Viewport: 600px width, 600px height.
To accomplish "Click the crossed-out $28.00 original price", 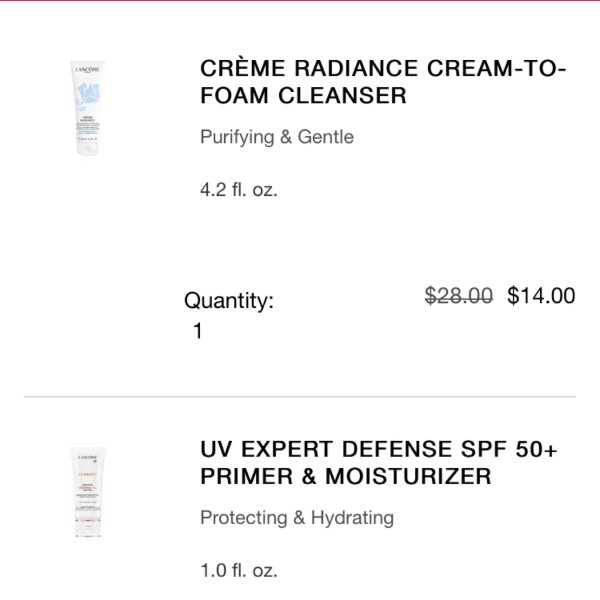I will (459, 295).
